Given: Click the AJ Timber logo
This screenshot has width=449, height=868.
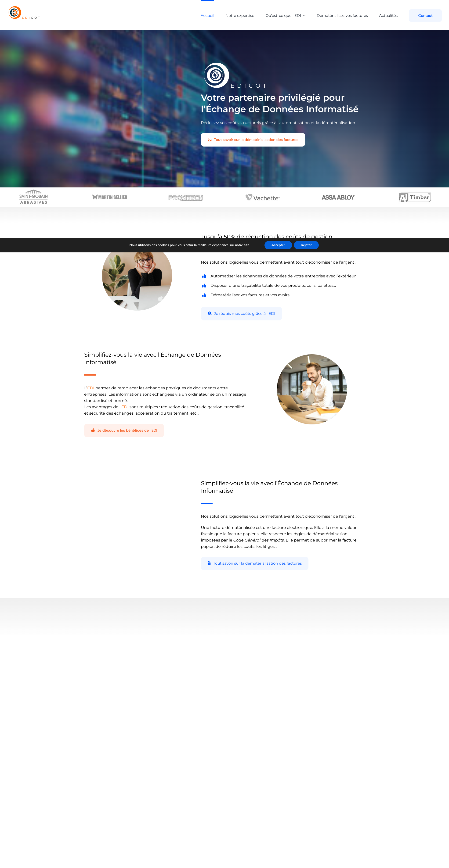Looking at the screenshot, I should [x=415, y=197].
